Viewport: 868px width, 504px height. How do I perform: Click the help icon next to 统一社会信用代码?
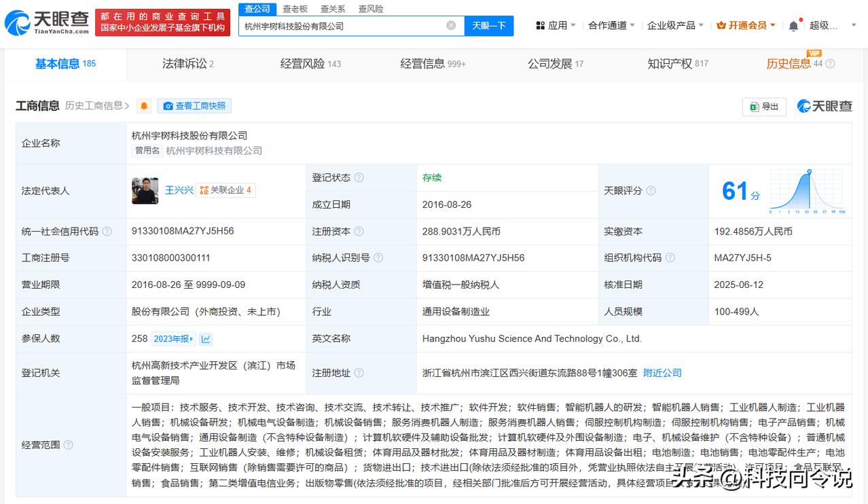(x=107, y=231)
